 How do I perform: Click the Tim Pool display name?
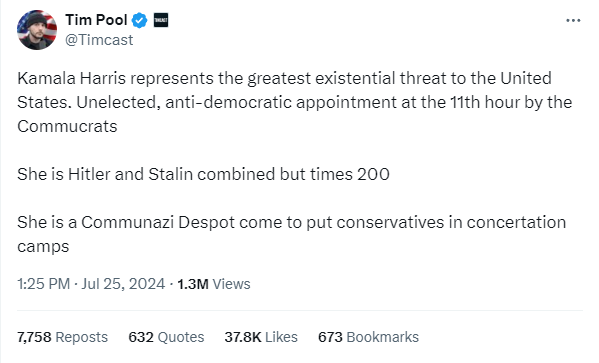(96, 20)
